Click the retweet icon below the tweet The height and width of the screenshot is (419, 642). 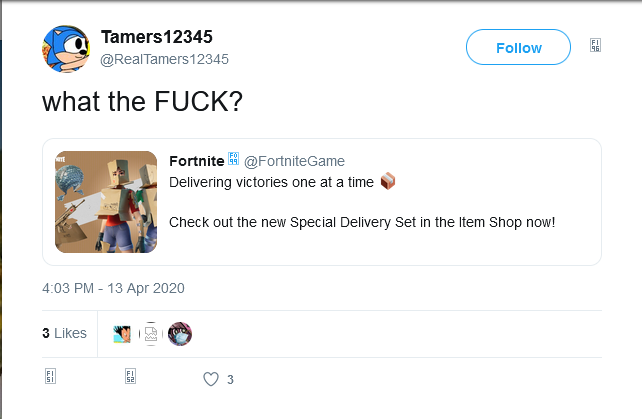(x=130, y=379)
